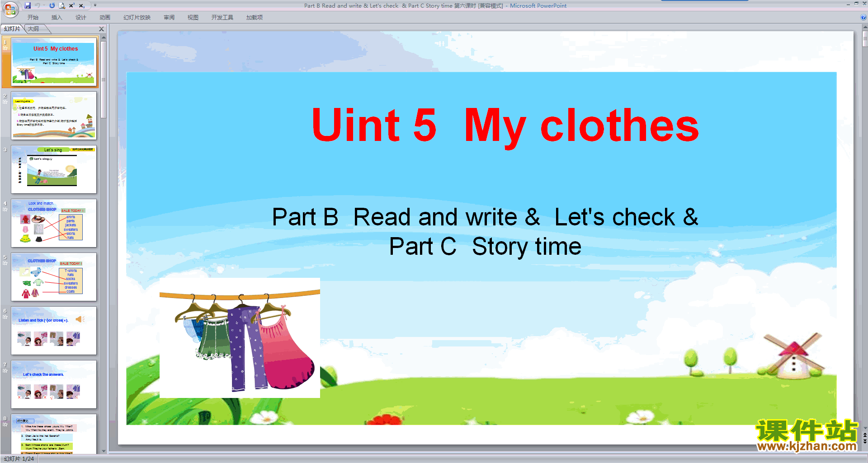
Task: Click slide area scroll down arrow
Action: pos(865,428)
